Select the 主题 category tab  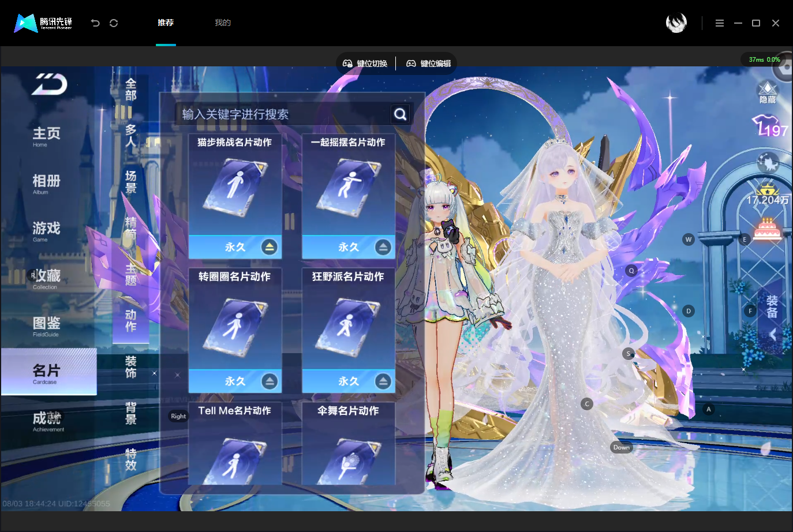tap(131, 275)
